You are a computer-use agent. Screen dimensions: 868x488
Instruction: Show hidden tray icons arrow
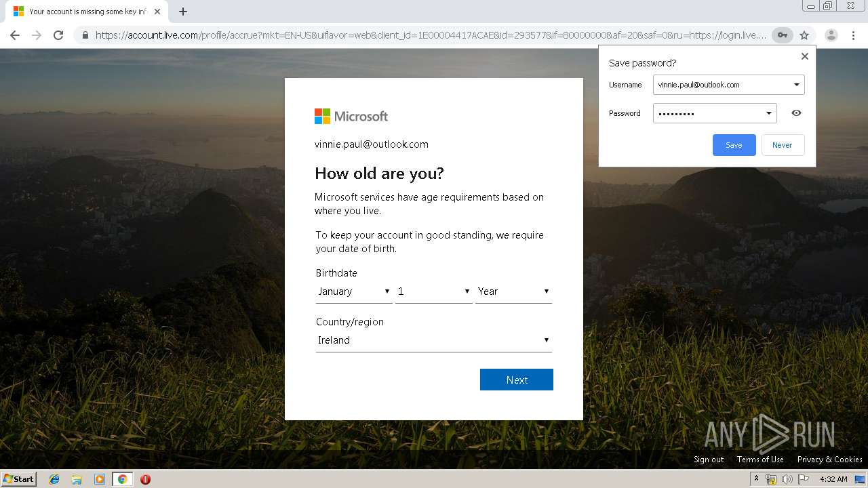click(757, 479)
